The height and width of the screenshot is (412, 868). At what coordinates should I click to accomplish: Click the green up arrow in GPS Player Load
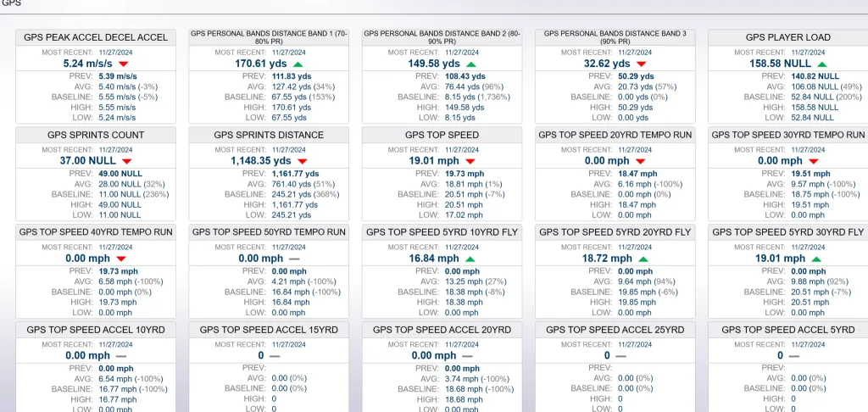[822, 64]
